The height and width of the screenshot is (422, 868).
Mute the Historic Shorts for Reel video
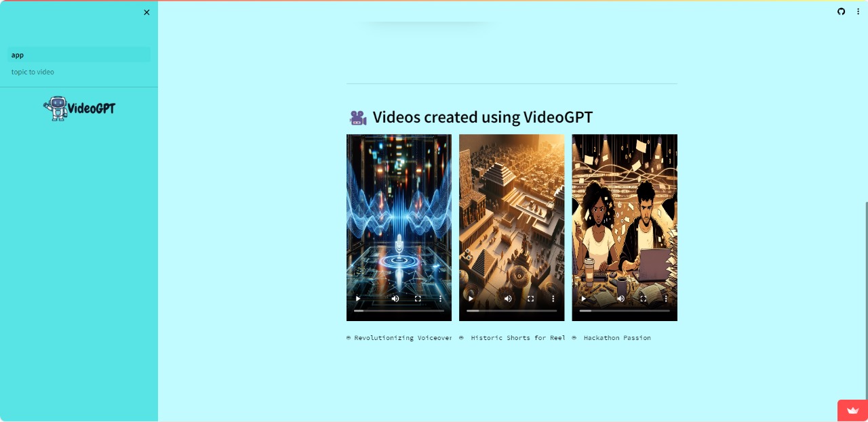click(508, 298)
